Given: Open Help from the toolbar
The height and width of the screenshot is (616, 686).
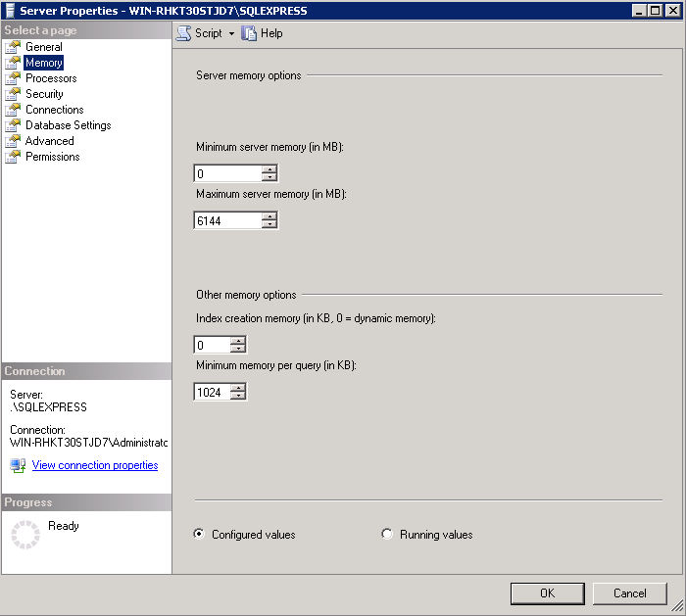Looking at the screenshot, I should point(262,33).
